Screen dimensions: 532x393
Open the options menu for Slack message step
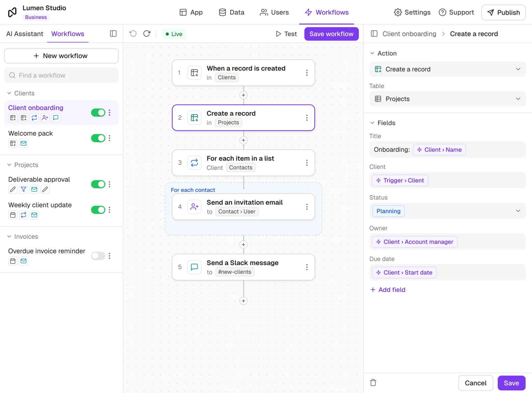pyautogui.click(x=307, y=267)
